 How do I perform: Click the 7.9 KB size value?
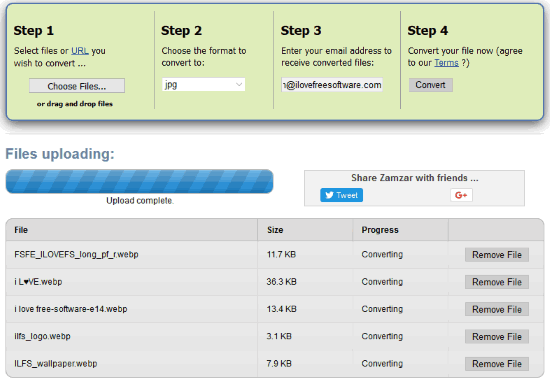pyautogui.click(x=279, y=364)
